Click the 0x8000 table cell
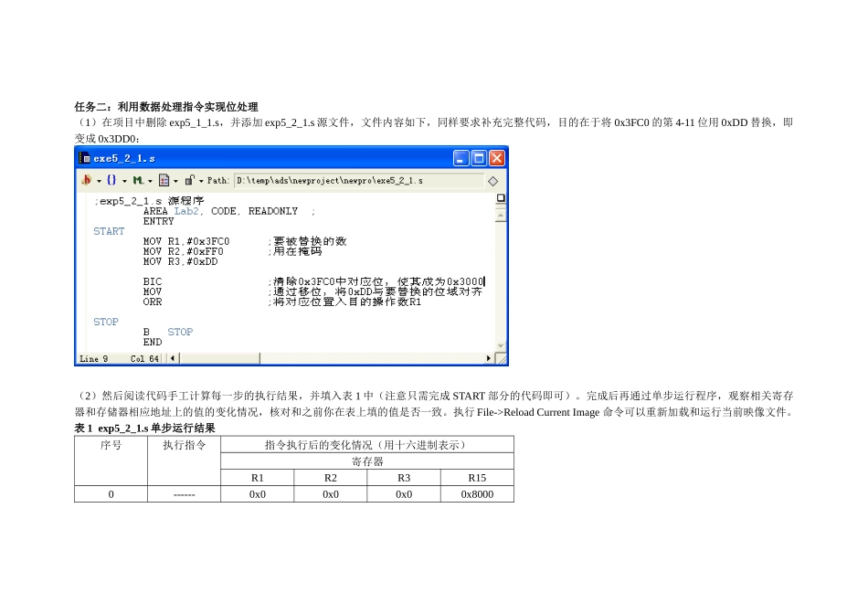Viewport: 868px width, 614px height. click(477, 494)
